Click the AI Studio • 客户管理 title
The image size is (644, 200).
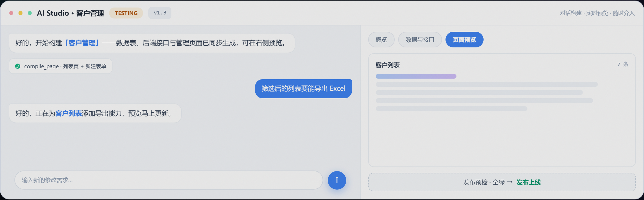click(70, 13)
